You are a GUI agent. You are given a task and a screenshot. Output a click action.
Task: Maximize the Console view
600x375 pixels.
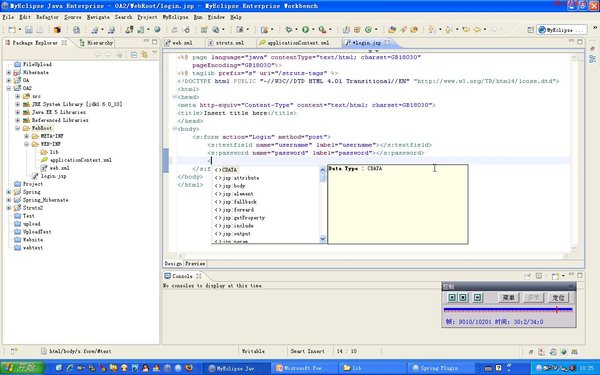(580, 275)
